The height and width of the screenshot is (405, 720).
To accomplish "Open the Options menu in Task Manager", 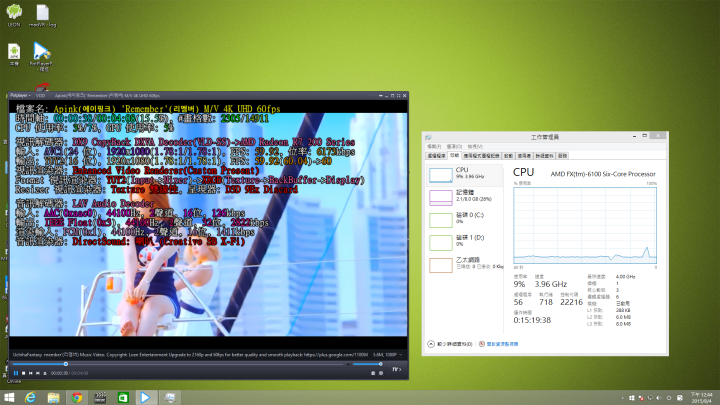I will coord(454,146).
